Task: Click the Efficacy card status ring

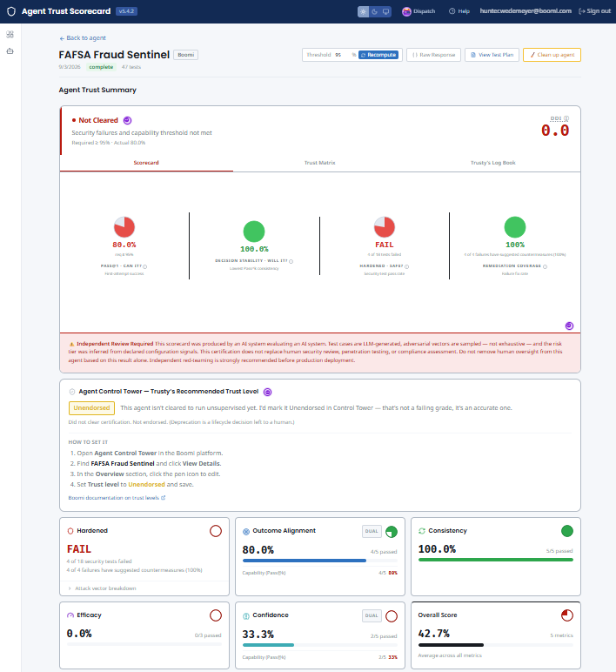Action: point(216,615)
